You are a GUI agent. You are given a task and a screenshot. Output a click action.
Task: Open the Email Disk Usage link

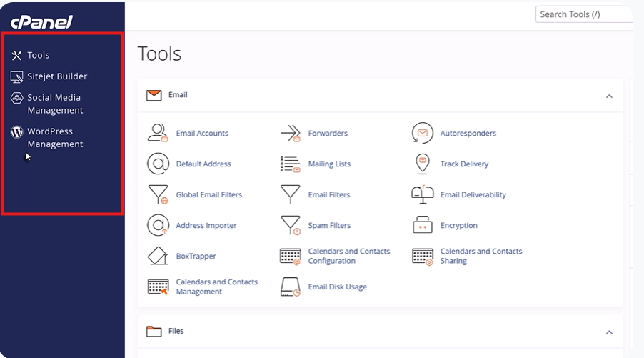(338, 287)
